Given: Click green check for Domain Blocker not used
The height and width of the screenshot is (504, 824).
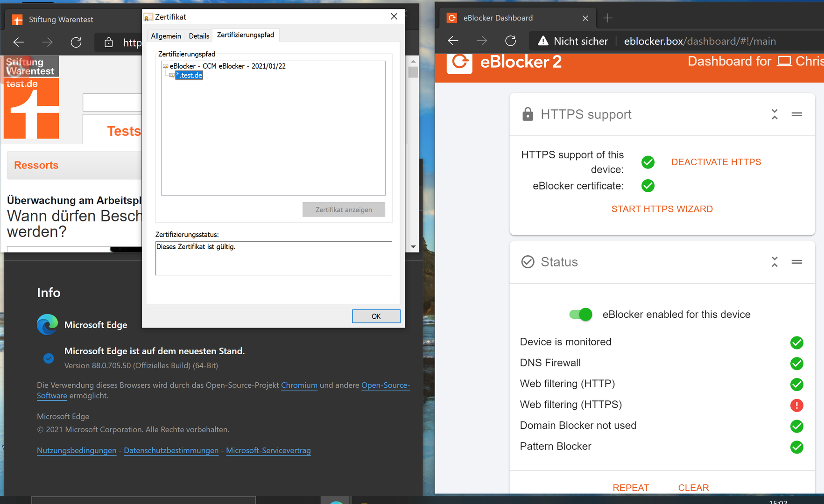Looking at the screenshot, I should click(x=797, y=426).
